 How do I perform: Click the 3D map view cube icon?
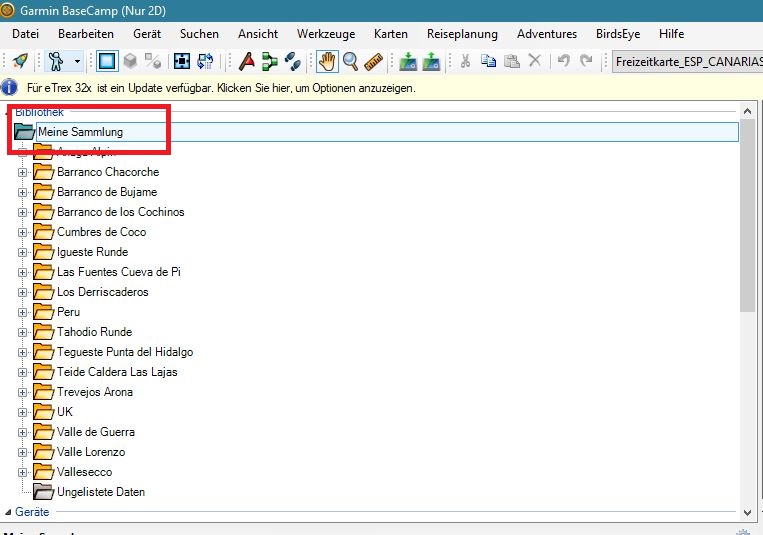(130, 61)
